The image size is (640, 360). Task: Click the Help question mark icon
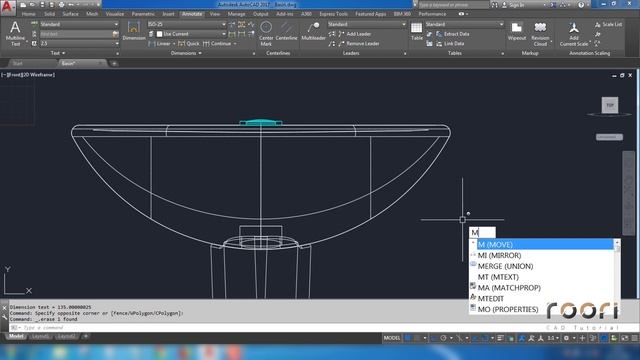point(581,5)
